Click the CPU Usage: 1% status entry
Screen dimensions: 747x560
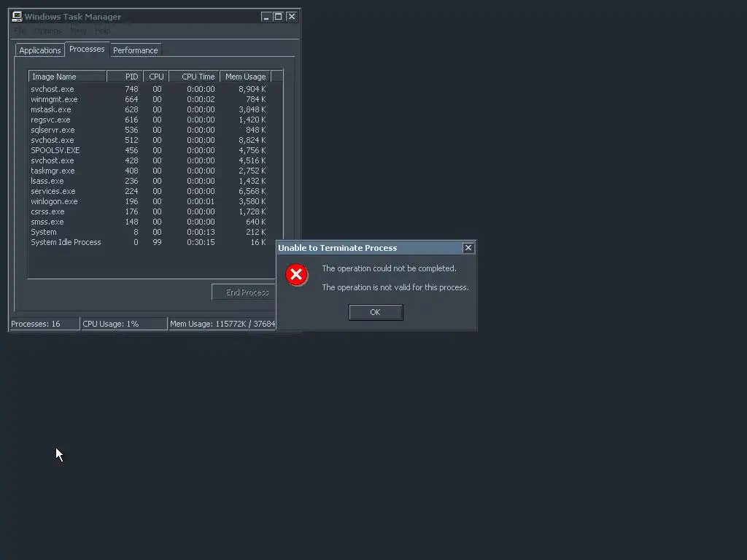pos(124,324)
